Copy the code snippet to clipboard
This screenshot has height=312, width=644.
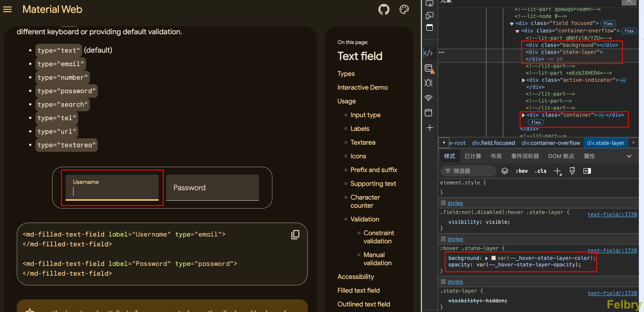[295, 234]
